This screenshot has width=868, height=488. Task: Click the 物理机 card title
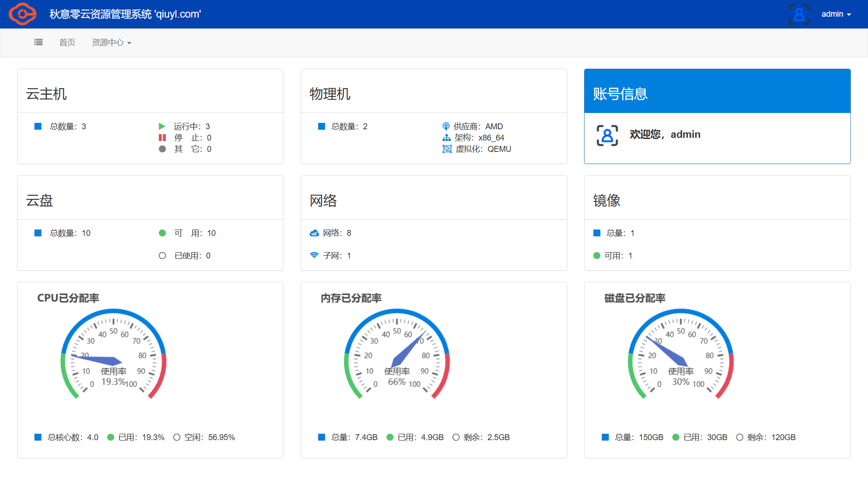click(x=330, y=94)
